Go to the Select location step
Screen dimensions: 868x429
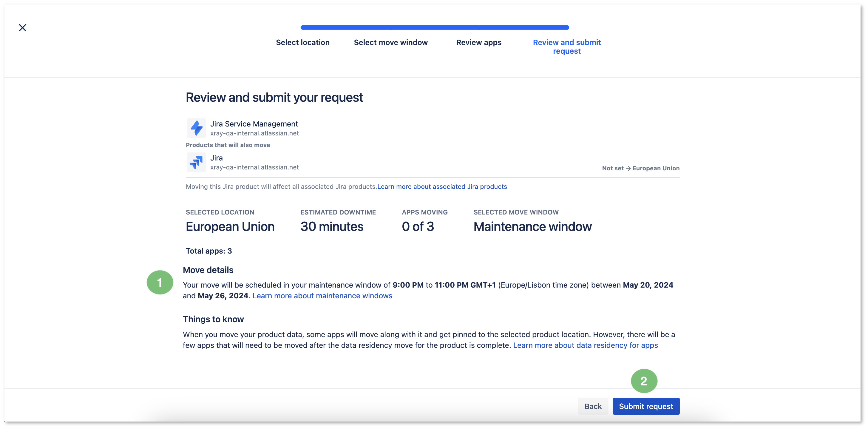coord(302,42)
